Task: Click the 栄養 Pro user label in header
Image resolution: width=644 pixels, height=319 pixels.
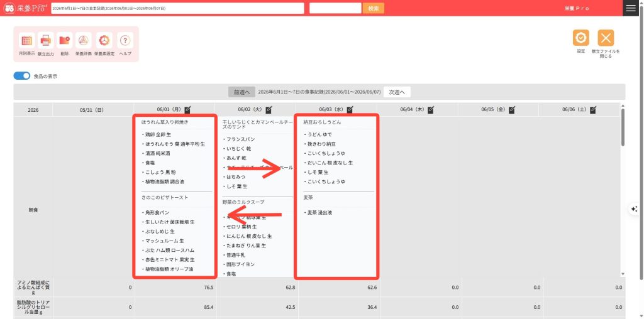Action: 577,8
